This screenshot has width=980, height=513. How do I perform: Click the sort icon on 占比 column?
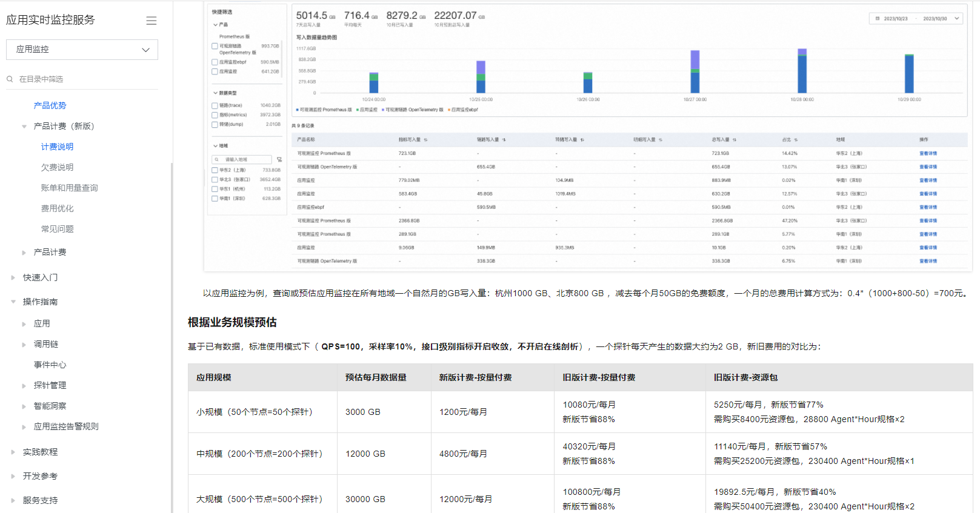tap(796, 140)
